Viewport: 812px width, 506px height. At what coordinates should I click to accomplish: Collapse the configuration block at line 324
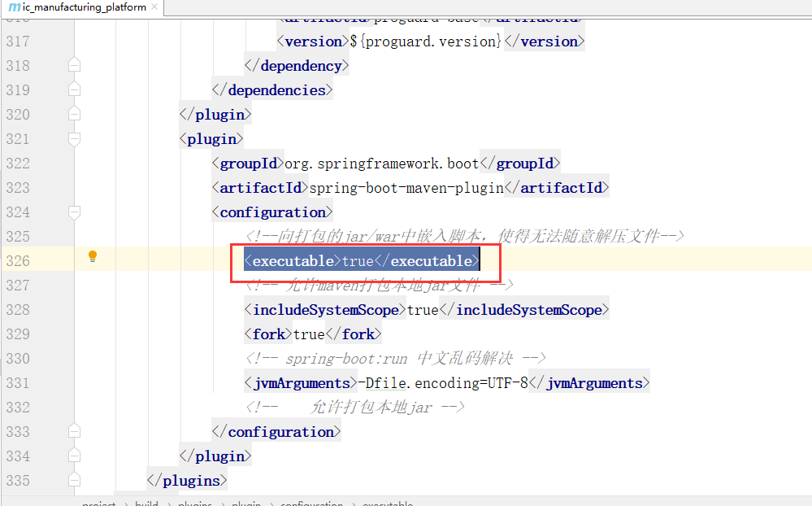(x=74, y=212)
